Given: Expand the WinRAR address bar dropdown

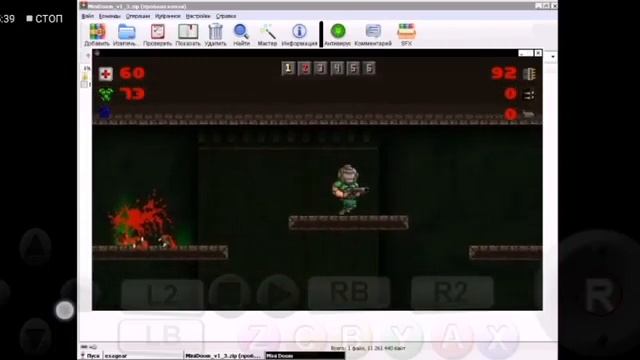Looking at the screenshot, I should tap(553, 56).
